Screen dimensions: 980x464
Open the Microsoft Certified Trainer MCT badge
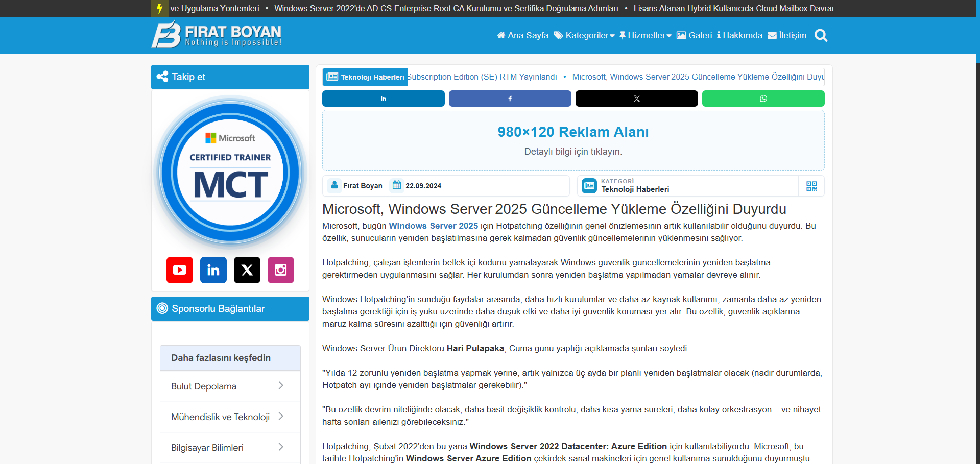230,172
